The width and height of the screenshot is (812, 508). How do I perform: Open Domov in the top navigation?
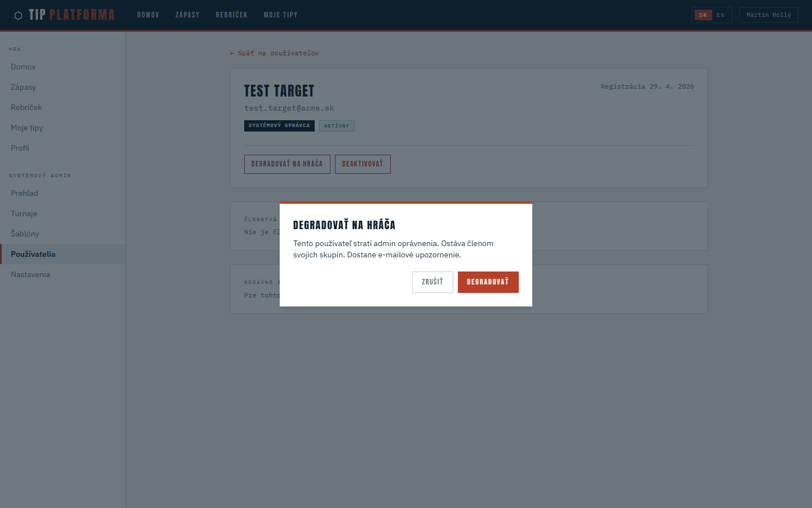pos(148,15)
